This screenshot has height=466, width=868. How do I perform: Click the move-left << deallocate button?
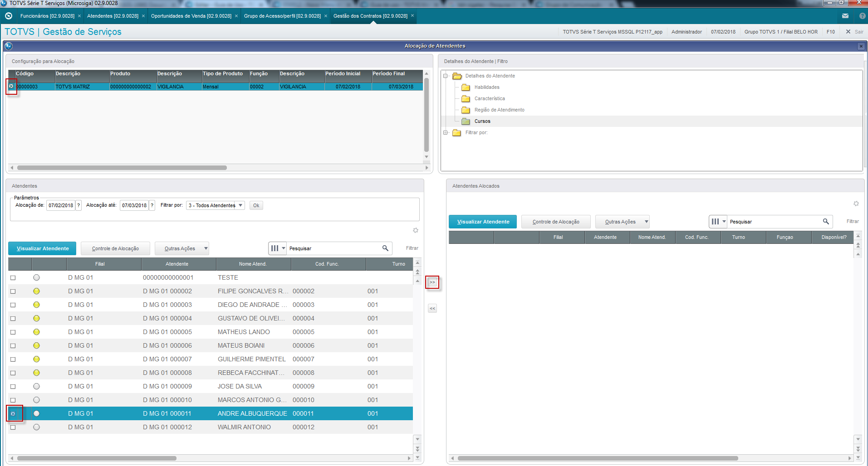pos(432,308)
